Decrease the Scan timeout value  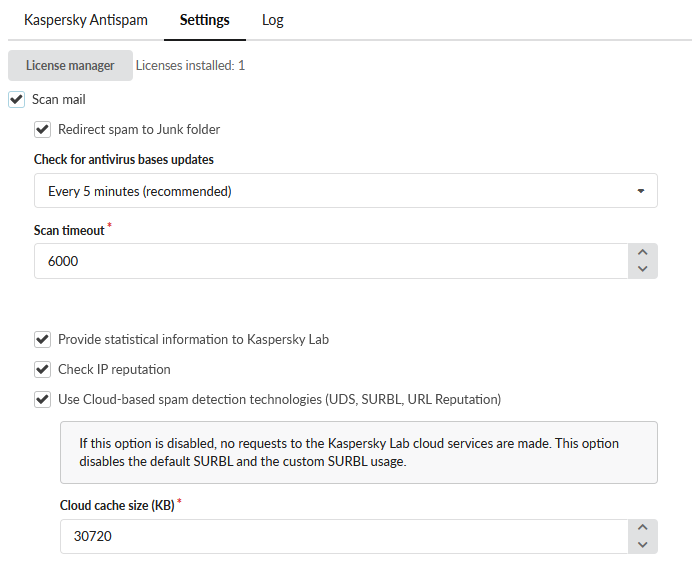pos(642,269)
